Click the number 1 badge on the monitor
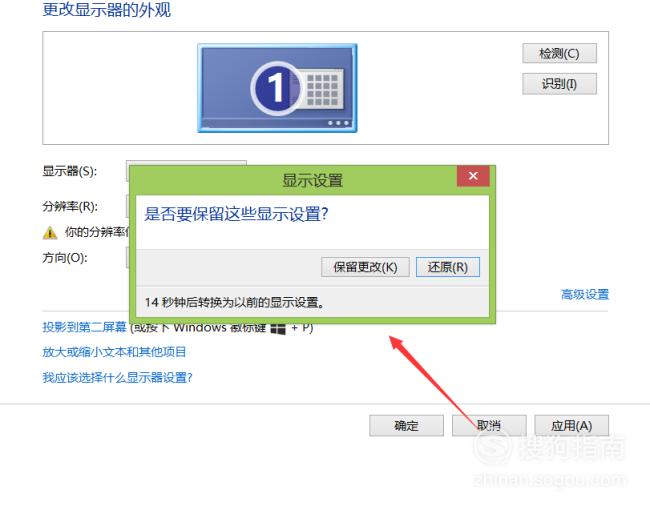Screen dimensions: 650x514 coord(275,88)
